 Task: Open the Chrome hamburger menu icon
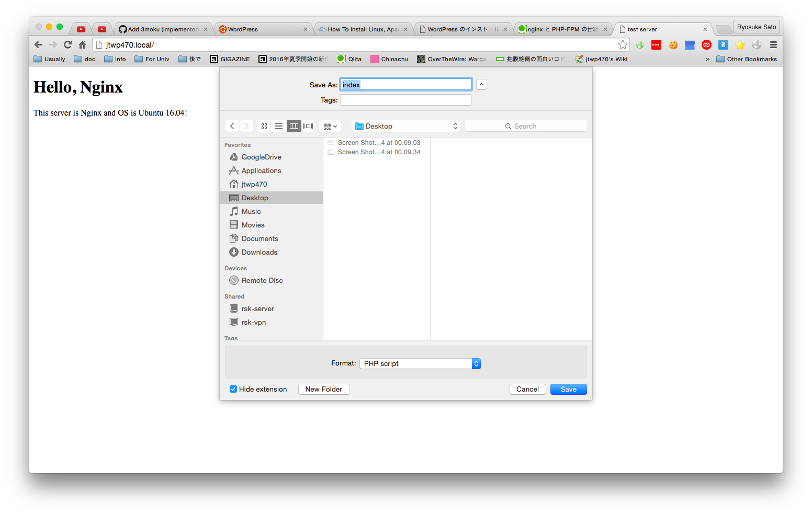coord(773,45)
